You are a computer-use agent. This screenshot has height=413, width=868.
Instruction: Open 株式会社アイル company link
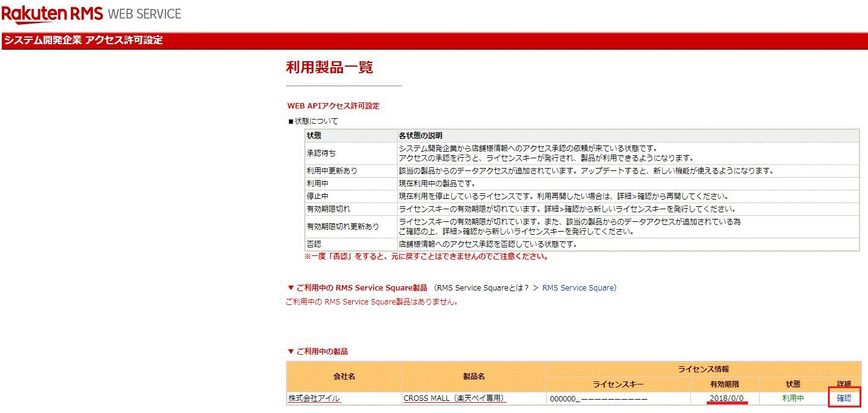coord(314,398)
